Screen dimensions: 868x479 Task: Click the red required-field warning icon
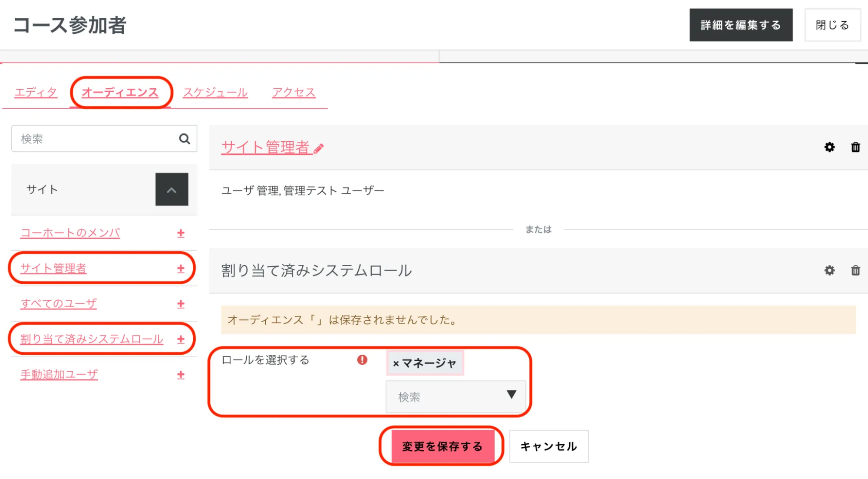coord(362,360)
